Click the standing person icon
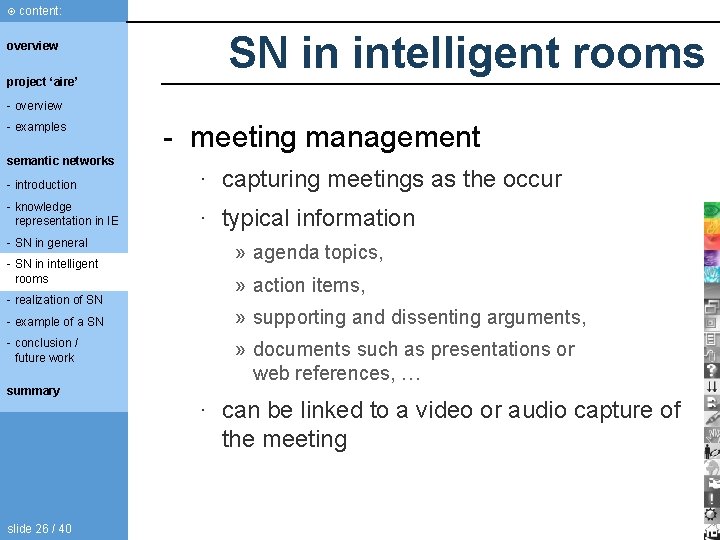The width and height of the screenshot is (720, 540). [x=712, y=451]
